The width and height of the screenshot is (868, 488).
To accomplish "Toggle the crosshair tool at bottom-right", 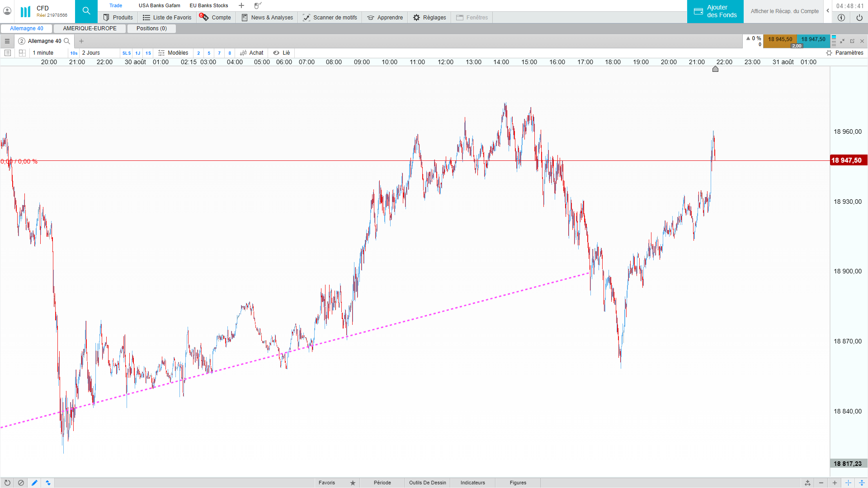I will point(848,483).
